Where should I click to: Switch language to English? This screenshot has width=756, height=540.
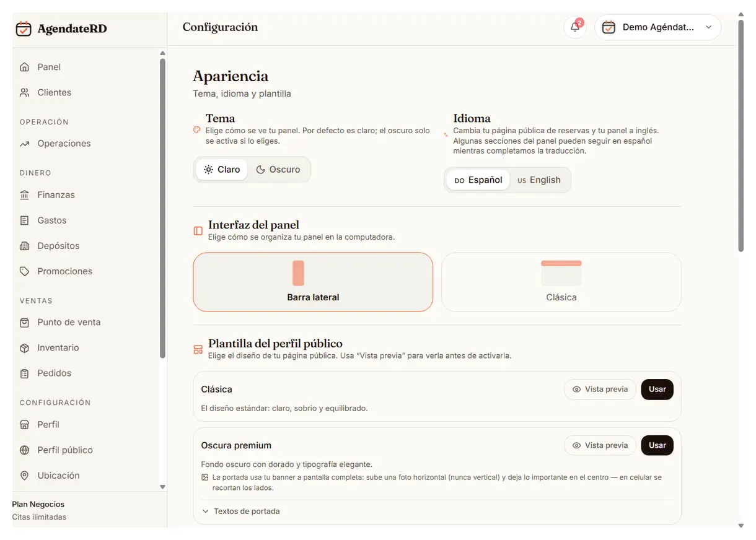[x=539, y=180]
